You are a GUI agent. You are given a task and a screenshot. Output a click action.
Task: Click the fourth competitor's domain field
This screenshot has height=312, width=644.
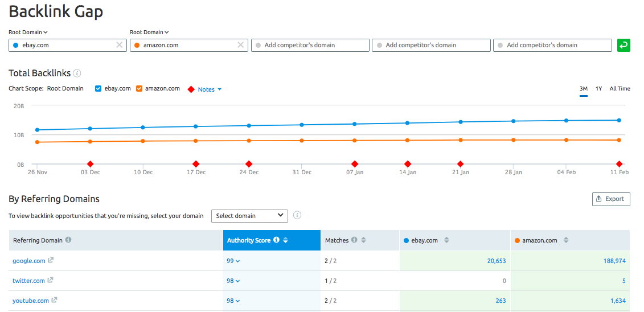pos(431,45)
